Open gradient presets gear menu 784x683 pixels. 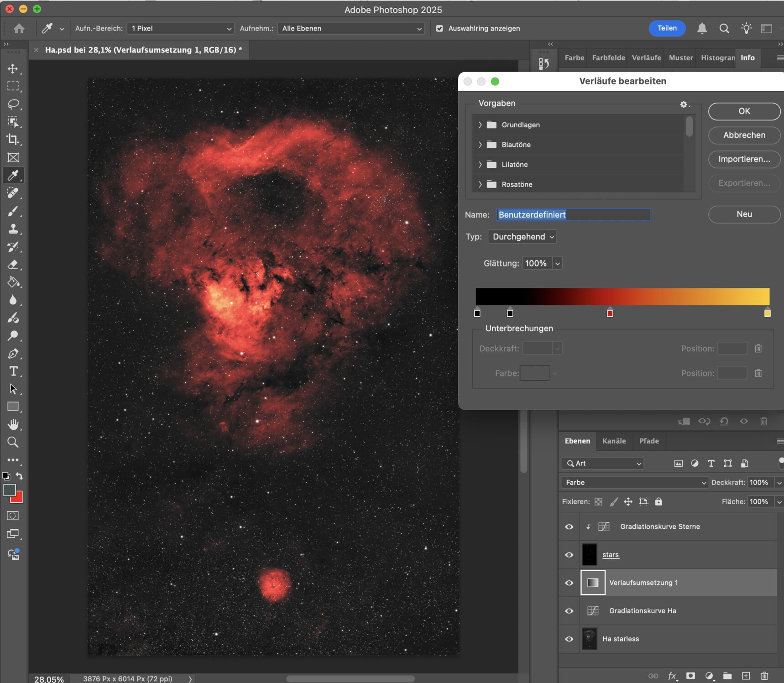pos(684,104)
